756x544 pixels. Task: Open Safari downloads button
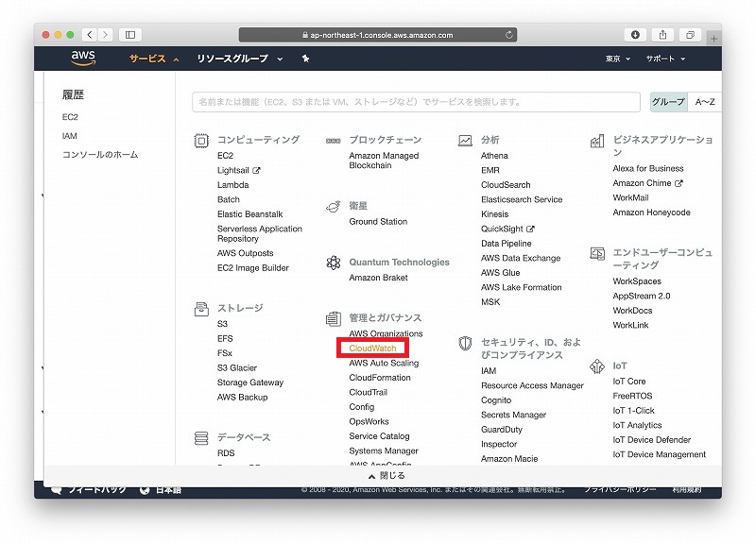click(x=635, y=35)
